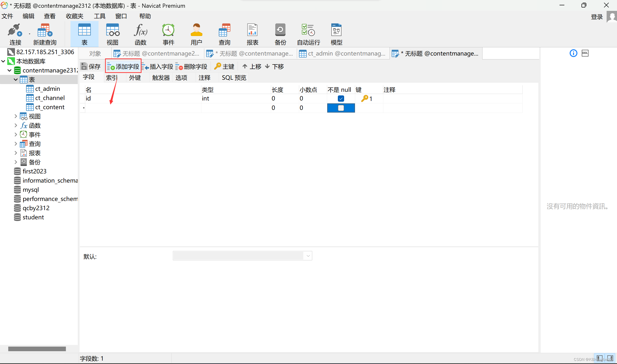
Task: Uncheck 不是 null for the id field
Action: coord(341,98)
